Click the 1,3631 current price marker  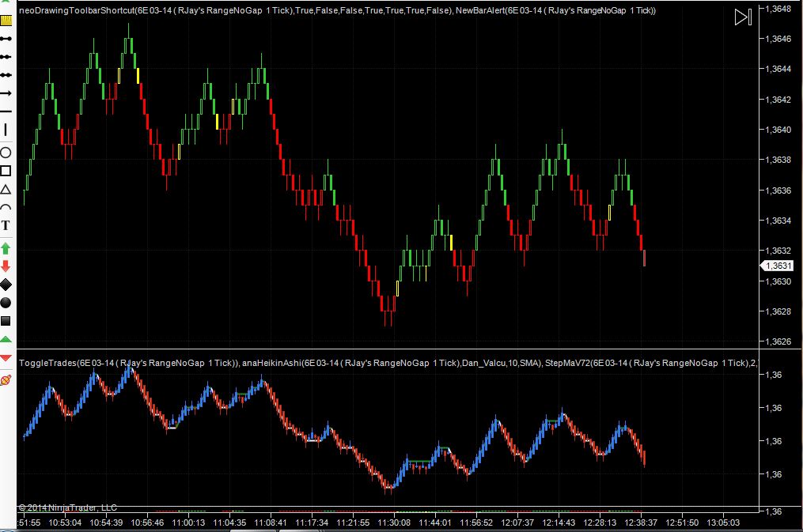tap(778, 266)
